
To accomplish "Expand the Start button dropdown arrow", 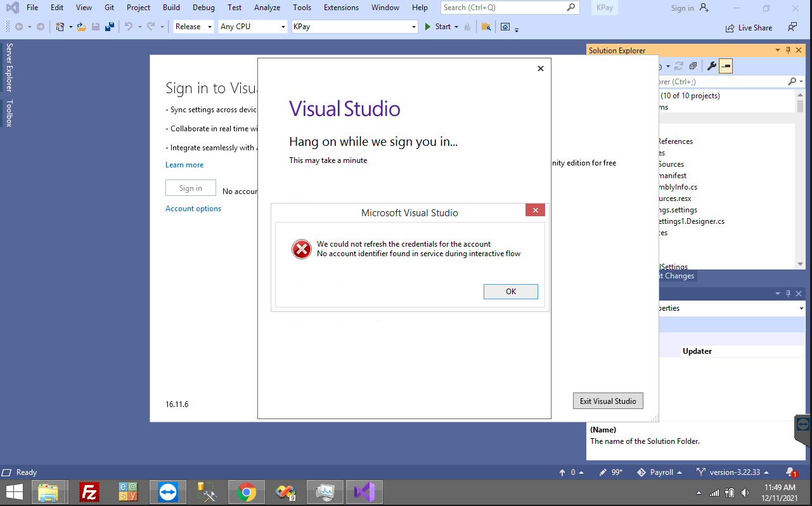I will click(x=456, y=27).
